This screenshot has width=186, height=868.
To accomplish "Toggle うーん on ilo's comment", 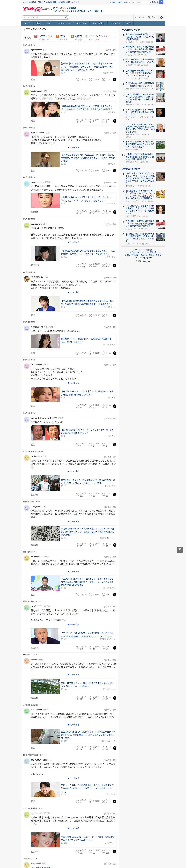I will click(106, 406).
